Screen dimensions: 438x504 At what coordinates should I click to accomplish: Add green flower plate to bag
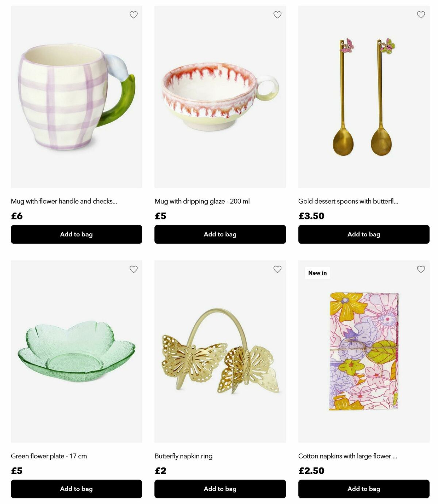[76, 489]
